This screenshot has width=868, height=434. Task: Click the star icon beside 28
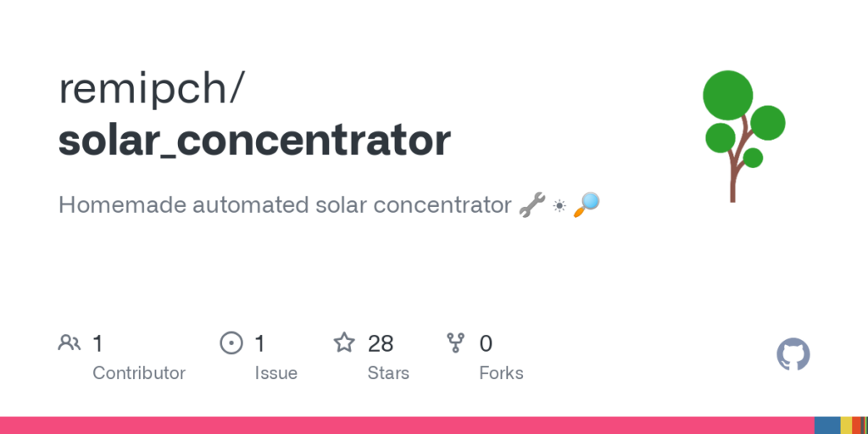[343, 343]
